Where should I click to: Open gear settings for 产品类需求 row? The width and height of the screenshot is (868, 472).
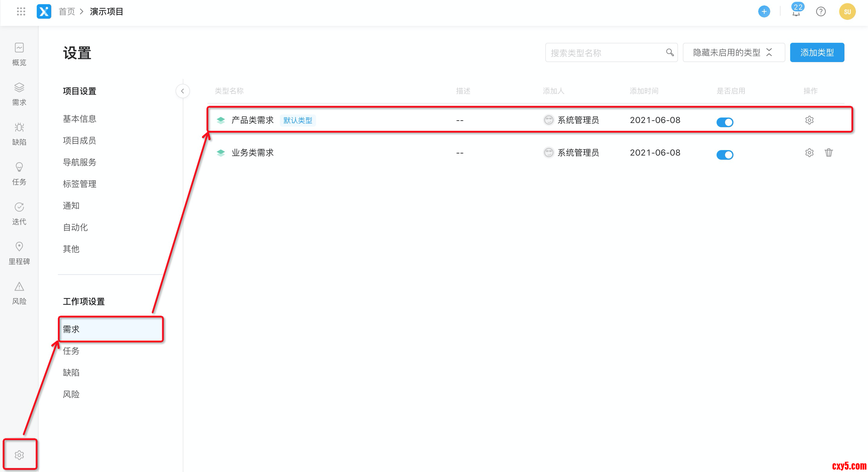coord(809,120)
